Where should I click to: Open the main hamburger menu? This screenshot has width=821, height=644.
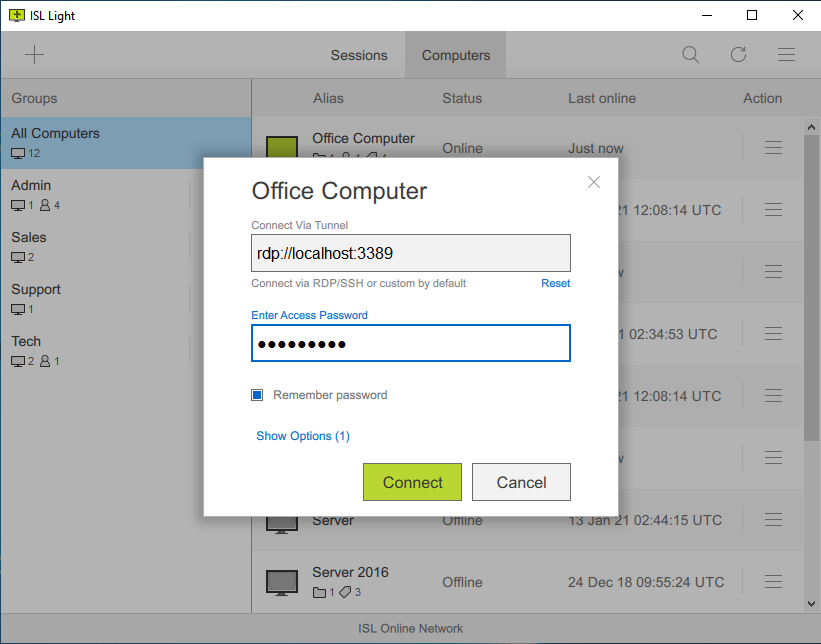tap(787, 54)
